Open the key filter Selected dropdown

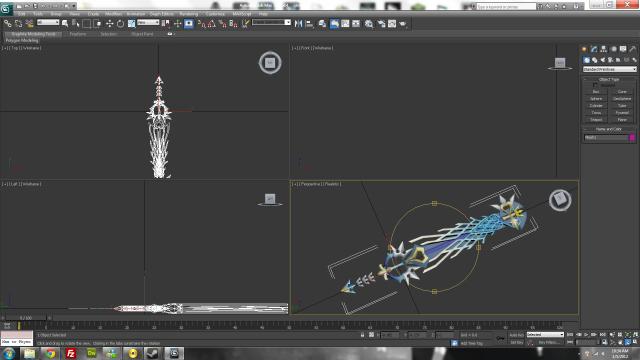point(545,335)
